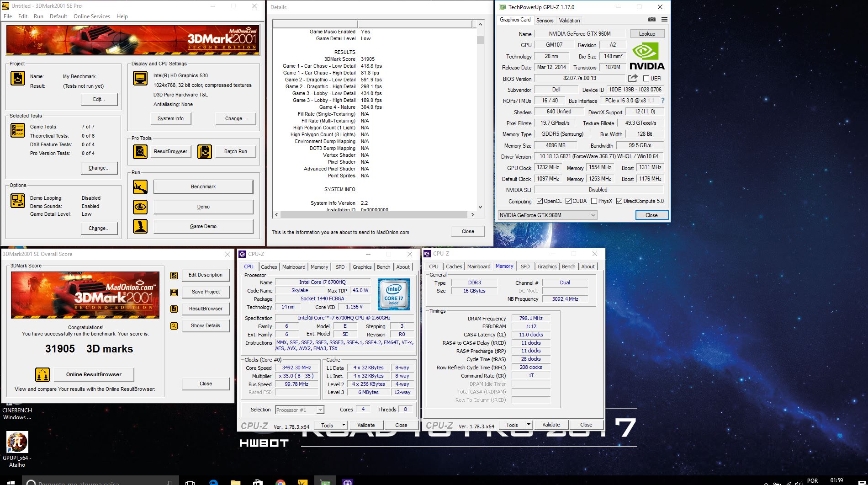
Task: Click the Intel Core i7 logo in CPU-Z
Action: tap(394, 295)
